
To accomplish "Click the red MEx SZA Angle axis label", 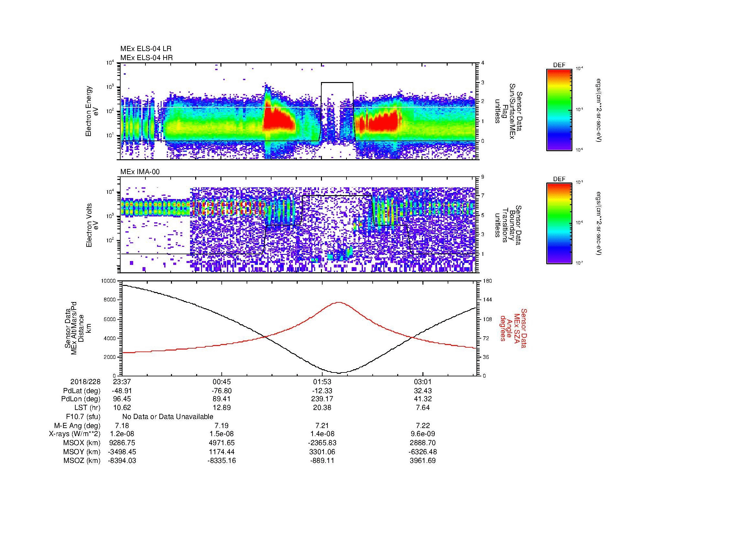I will (513, 328).
